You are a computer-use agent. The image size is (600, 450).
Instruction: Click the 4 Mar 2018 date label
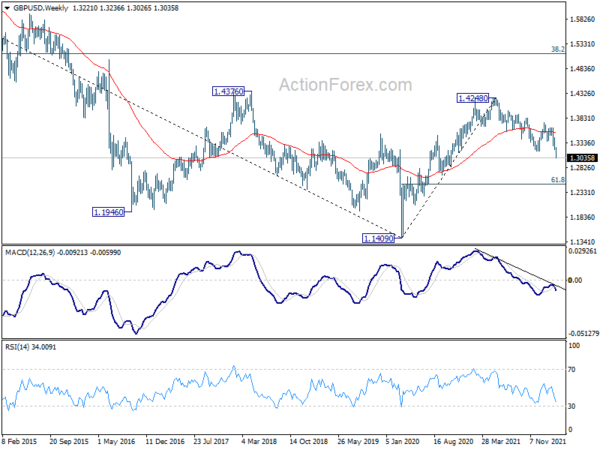[259, 441]
